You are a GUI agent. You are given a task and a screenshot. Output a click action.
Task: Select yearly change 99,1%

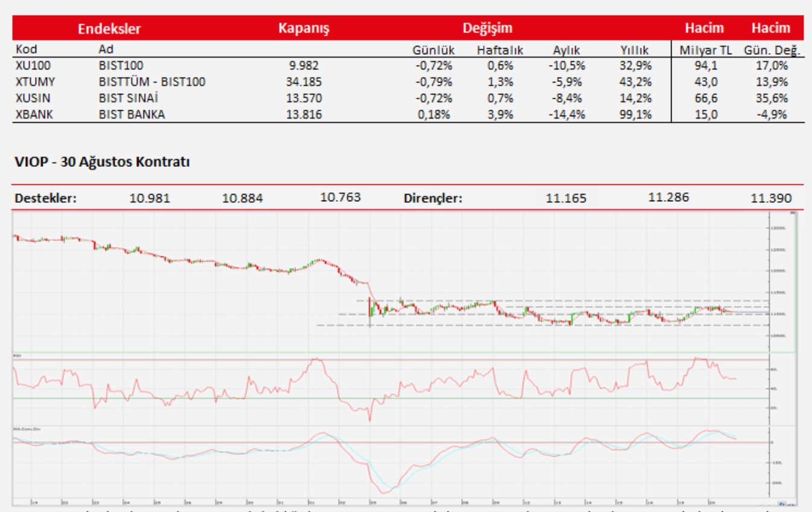point(635,114)
